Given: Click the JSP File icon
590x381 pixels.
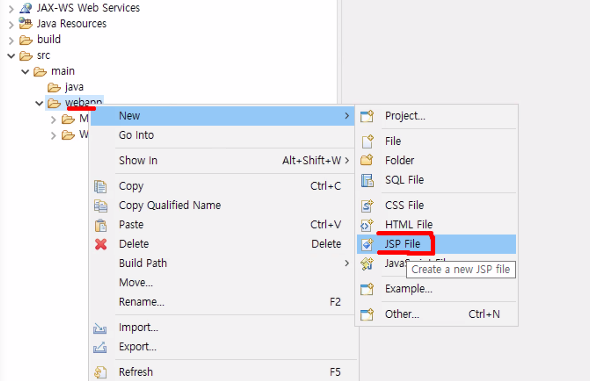Looking at the screenshot, I should [367, 244].
